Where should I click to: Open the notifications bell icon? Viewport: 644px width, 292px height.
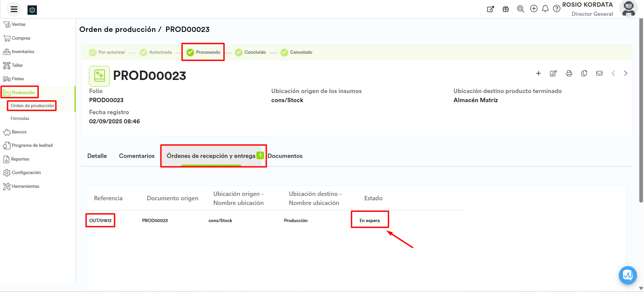coord(545,9)
